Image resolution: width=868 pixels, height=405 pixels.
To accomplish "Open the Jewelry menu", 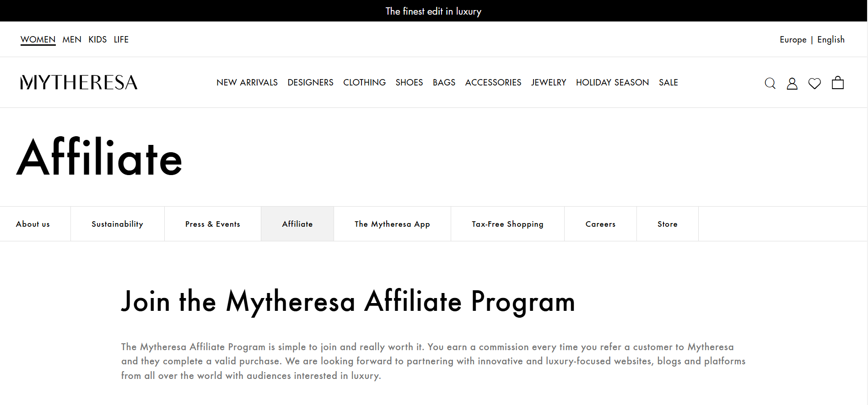I will pyautogui.click(x=549, y=82).
